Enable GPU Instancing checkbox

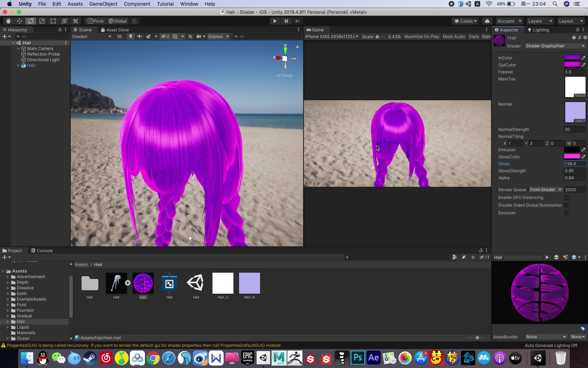[x=566, y=198]
